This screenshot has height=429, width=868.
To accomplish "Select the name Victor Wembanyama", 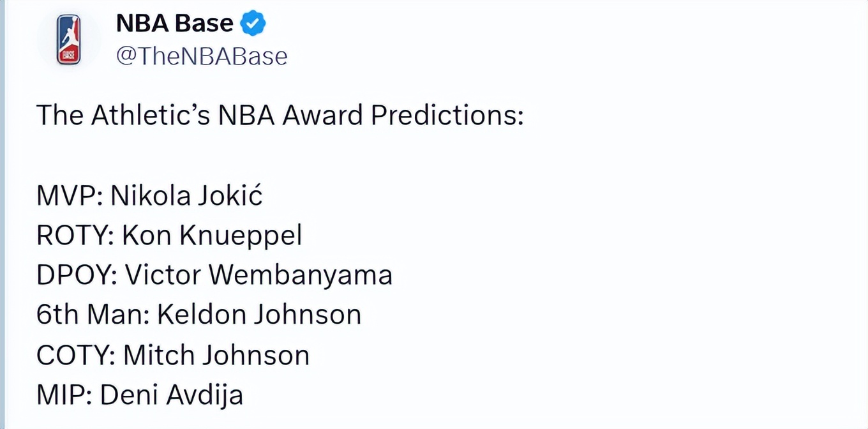I will tap(258, 275).
